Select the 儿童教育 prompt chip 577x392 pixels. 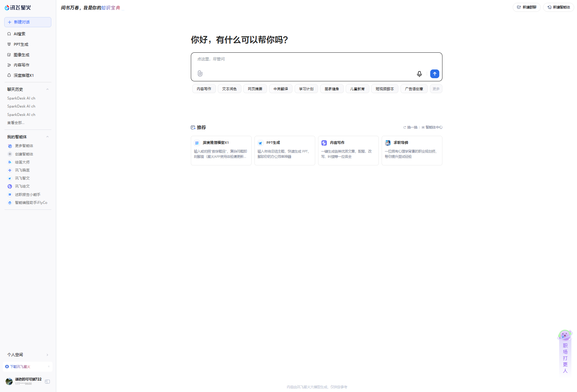click(x=357, y=89)
